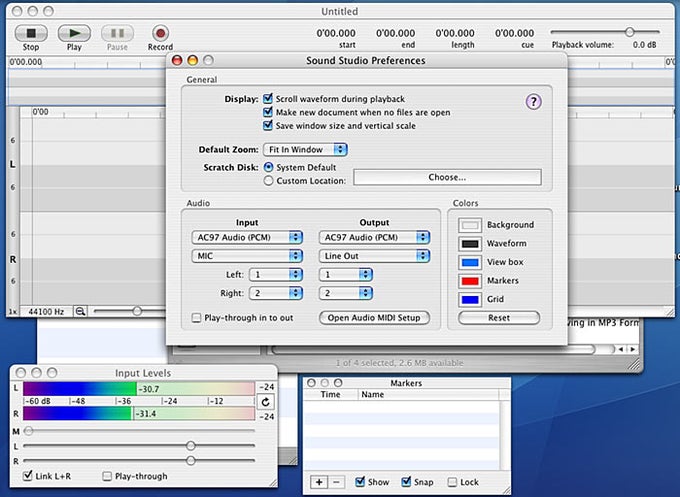Click the 1x vertical scale indicator
Viewport: 680px width, 497px height.
tap(13, 311)
